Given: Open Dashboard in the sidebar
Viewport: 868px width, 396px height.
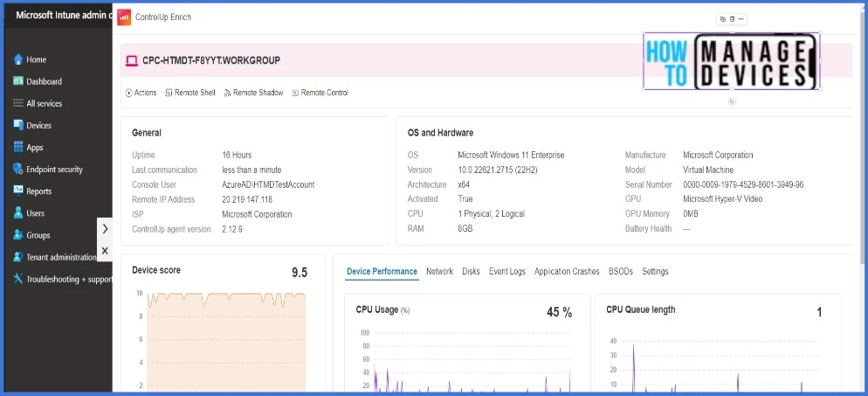Looking at the screenshot, I should [44, 81].
